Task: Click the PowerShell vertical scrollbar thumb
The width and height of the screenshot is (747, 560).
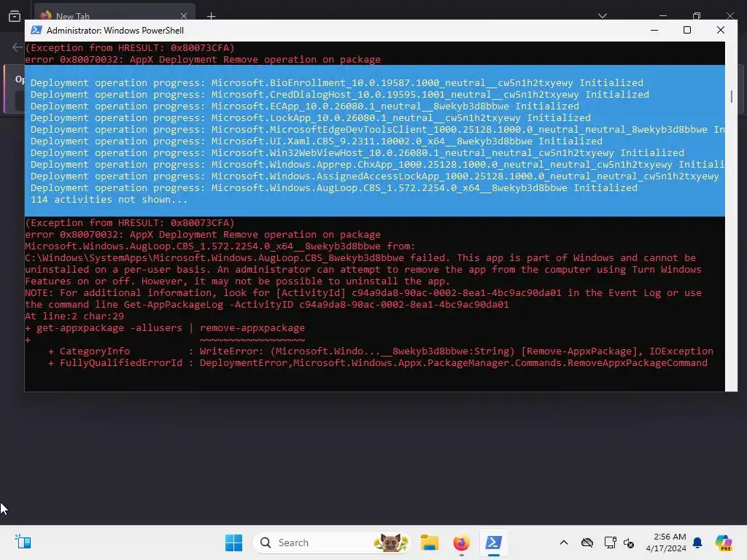Action: [731, 96]
